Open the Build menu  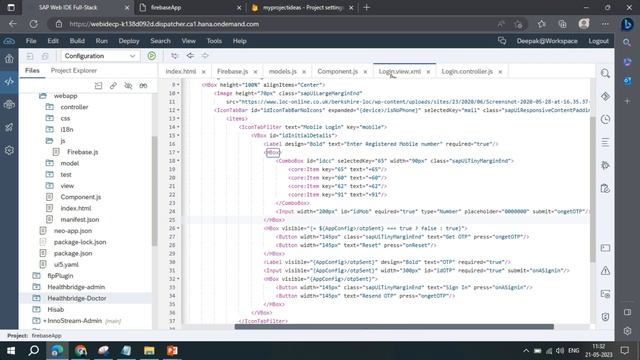coord(77,41)
